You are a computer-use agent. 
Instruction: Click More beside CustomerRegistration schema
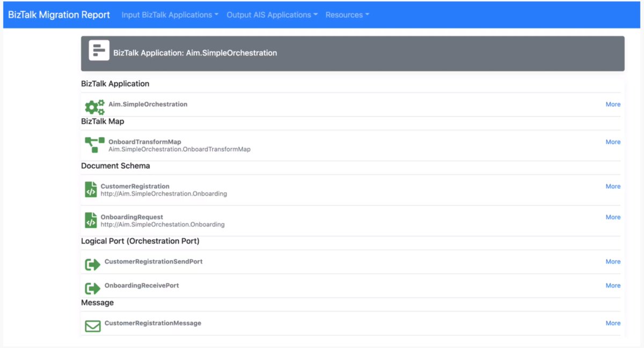[x=612, y=186]
